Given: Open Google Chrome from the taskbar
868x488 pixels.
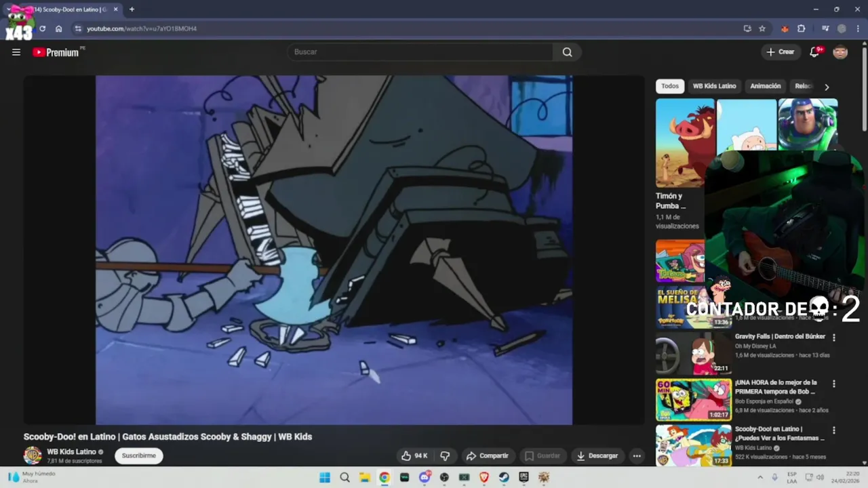Looking at the screenshot, I should tap(384, 477).
